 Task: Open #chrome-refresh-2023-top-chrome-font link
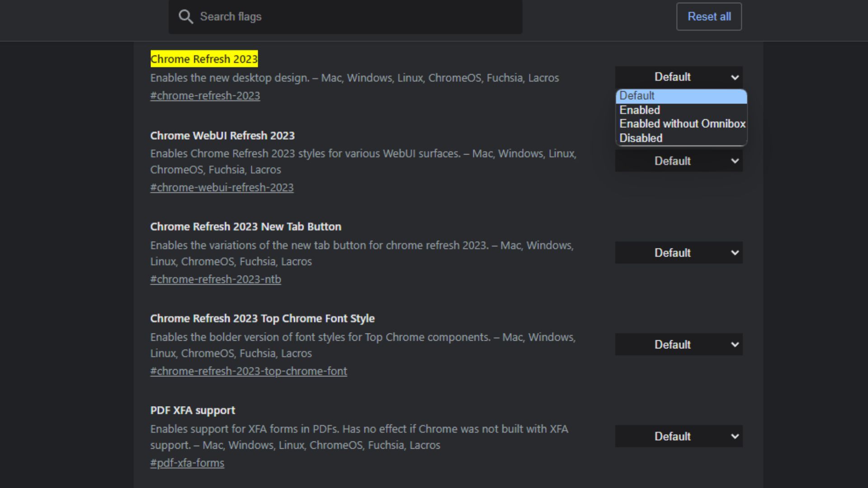248,371
